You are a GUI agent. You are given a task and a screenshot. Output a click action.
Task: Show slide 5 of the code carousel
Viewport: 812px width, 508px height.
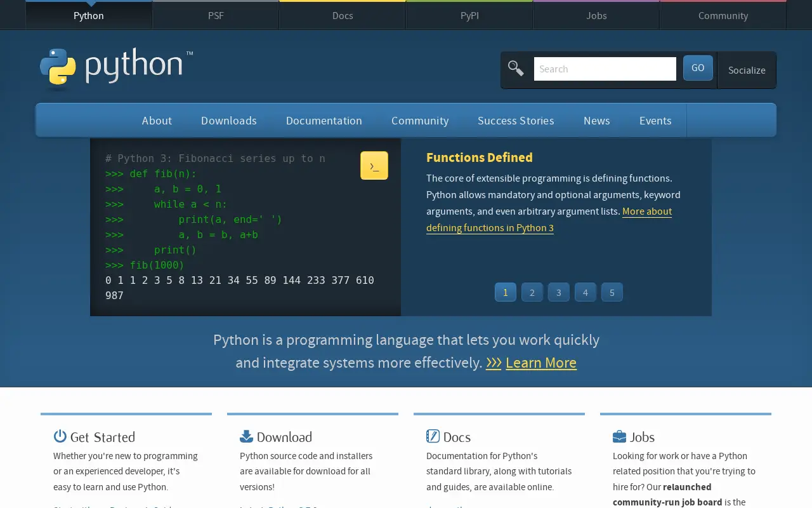(612, 292)
